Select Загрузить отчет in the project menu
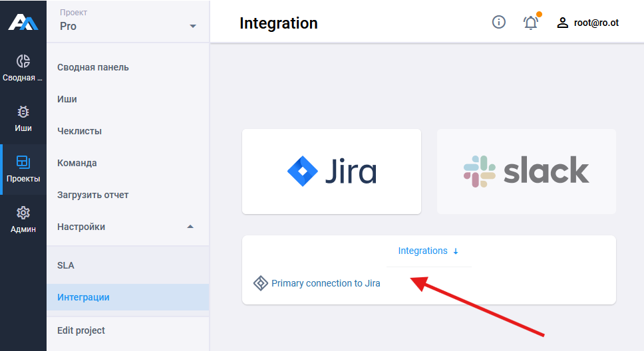This screenshot has width=644, height=351. (x=93, y=195)
